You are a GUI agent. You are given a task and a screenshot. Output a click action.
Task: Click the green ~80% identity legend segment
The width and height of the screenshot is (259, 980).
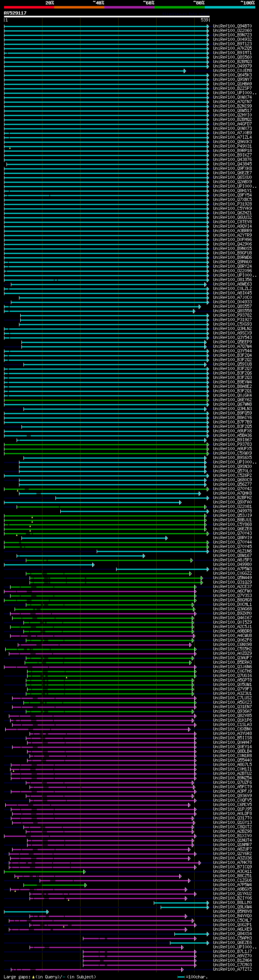[x=180, y=7]
